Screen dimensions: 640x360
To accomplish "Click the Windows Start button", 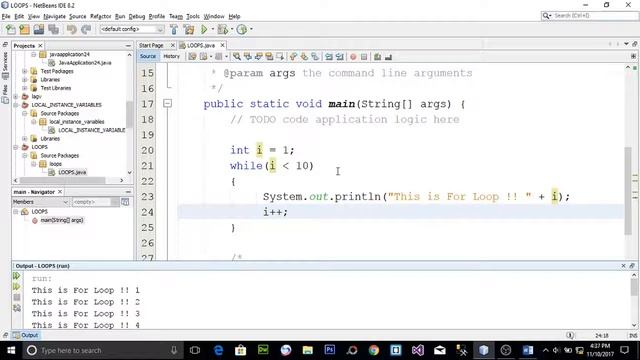I will [11, 350].
